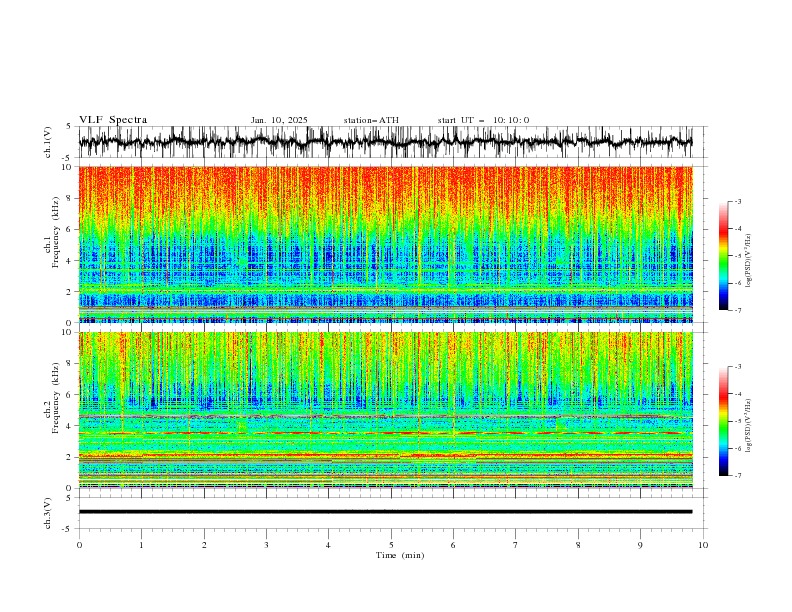Screen dimensions: 792x612
Task: Click the "4" kHz tick of ch.2 spectrogram
Action: [x=70, y=426]
